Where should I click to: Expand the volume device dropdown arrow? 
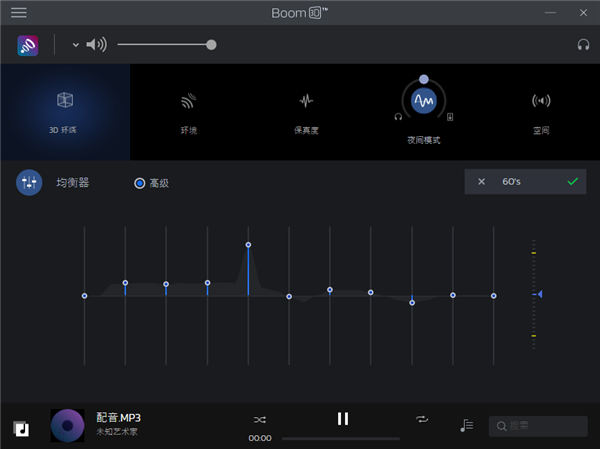pyautogui.click(x=75, y=45)
